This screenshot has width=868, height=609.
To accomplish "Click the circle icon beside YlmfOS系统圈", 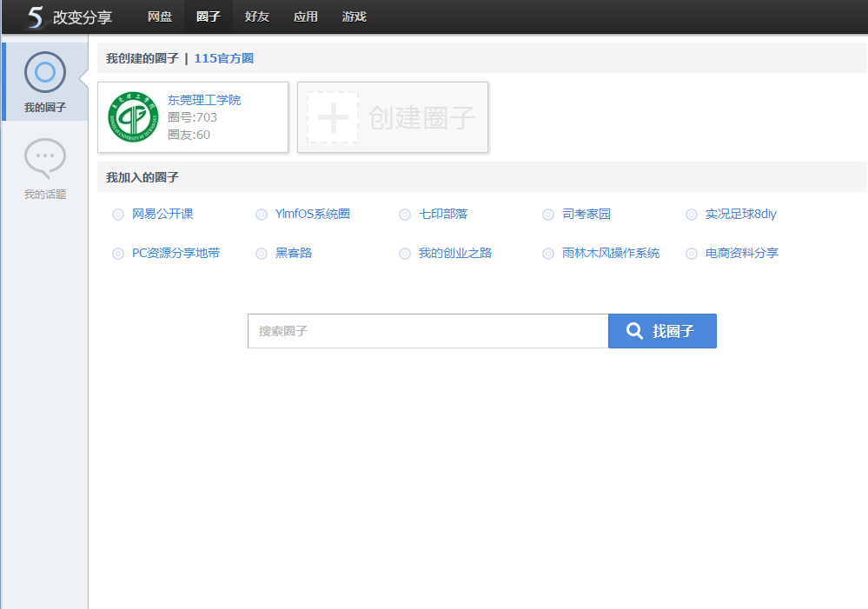I will [262, 215].
